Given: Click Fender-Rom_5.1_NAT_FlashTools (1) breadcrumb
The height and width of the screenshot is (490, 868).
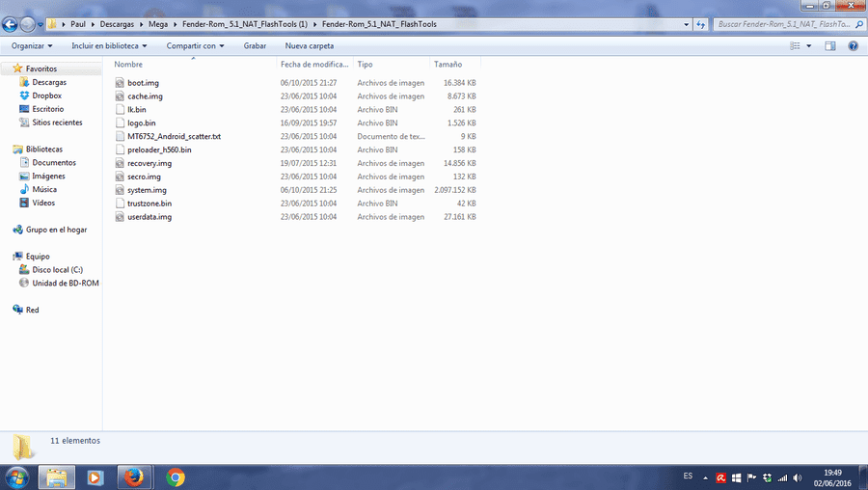Looking at the screenshot, I should point(245,24).
